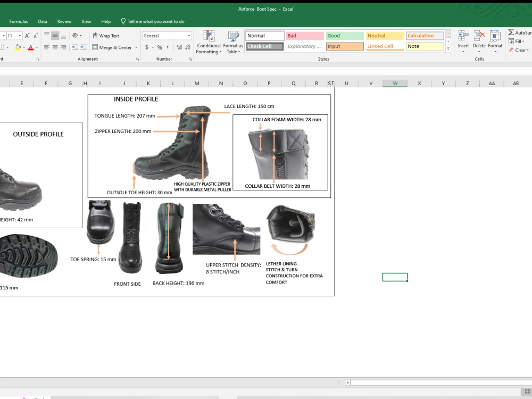Apply Comma Style

click(168, 47)
